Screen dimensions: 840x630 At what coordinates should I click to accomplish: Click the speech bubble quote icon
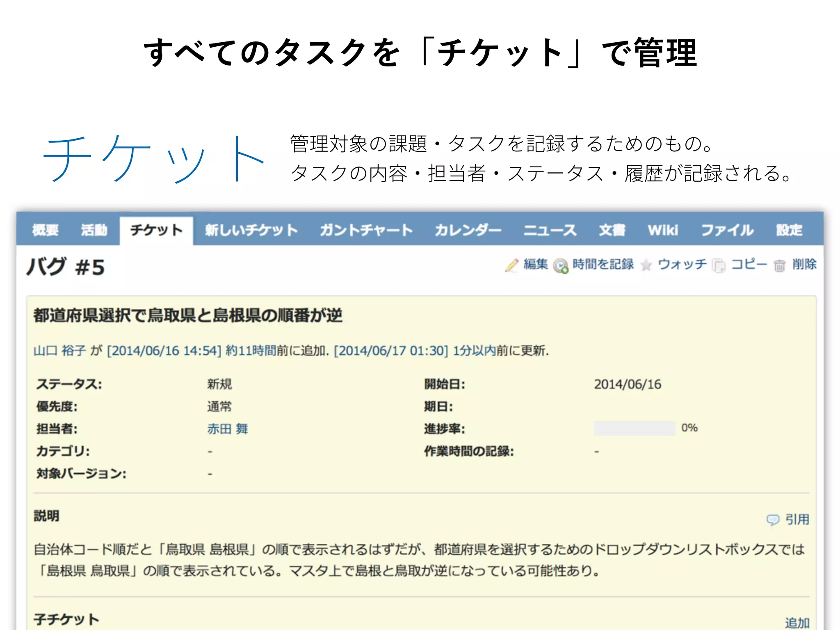773,520
